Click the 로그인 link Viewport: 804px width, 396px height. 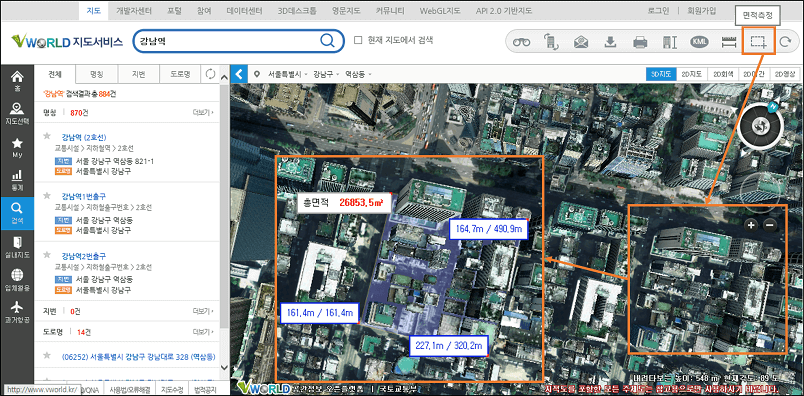(x=658, y=10)
